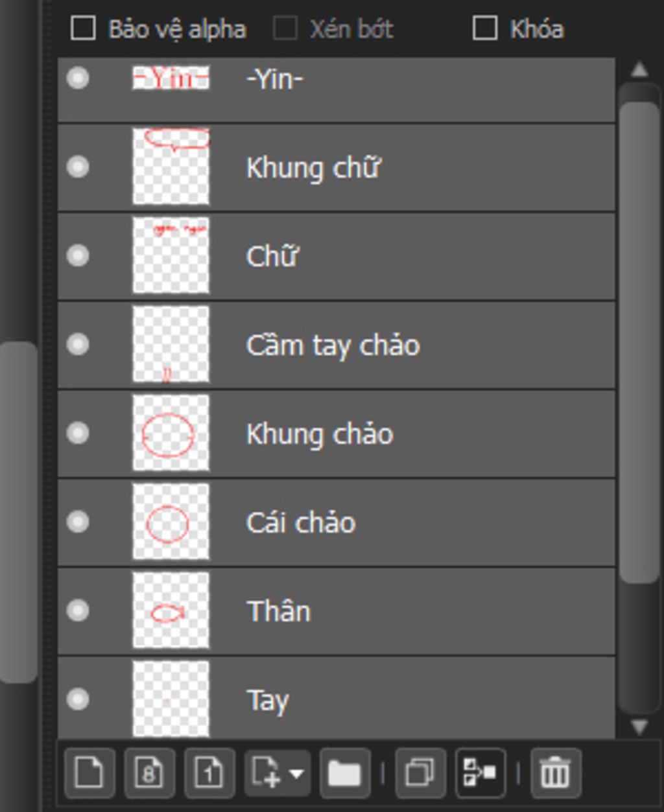Screen dimensions: 664x812
Task: Add a new 8-bit layer
Action: tap(149, 773)
